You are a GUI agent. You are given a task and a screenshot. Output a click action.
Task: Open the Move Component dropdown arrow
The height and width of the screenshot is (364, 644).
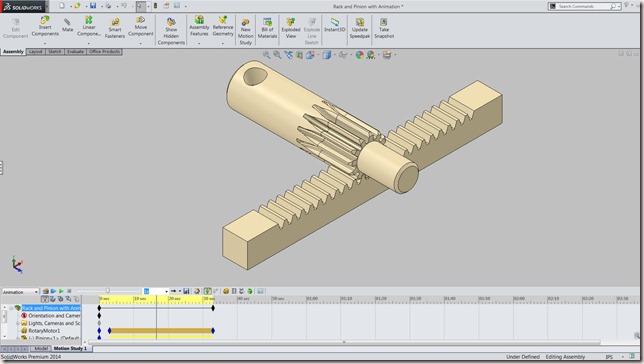(140, 43)
